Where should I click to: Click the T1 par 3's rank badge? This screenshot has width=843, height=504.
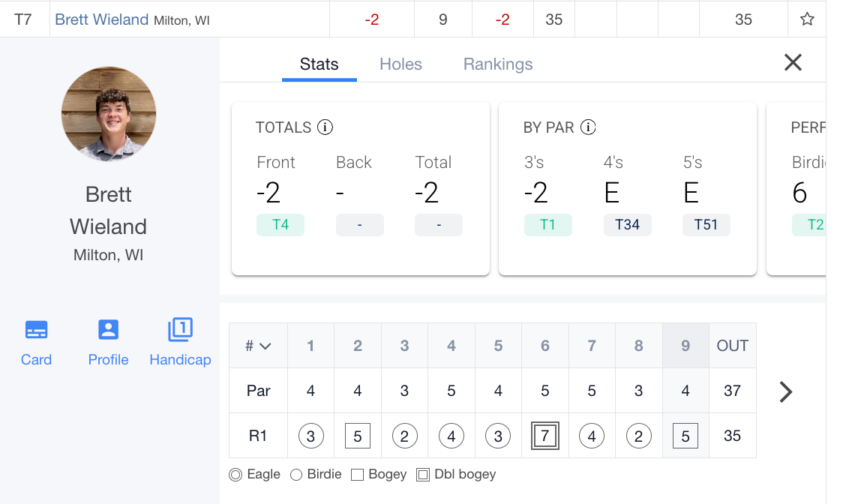547,225
